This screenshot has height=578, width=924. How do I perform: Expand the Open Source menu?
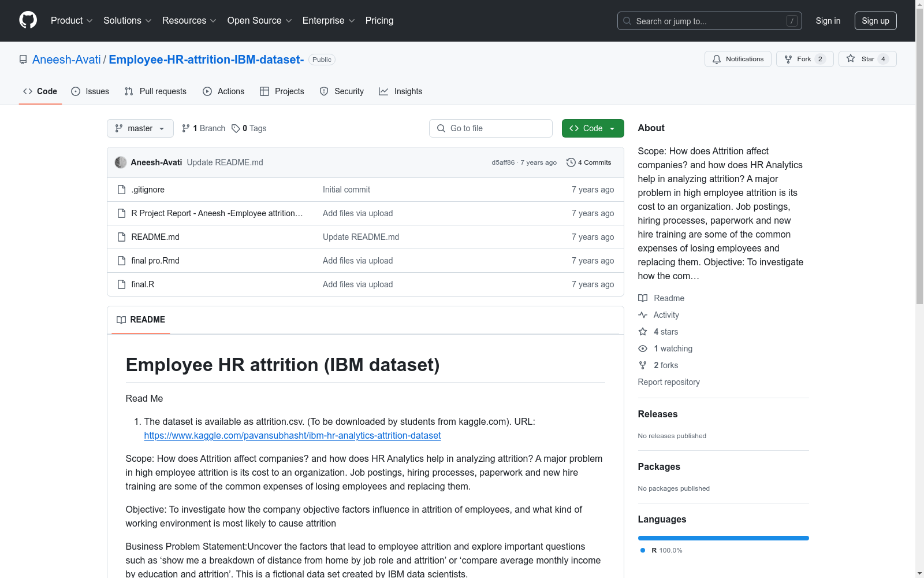click(259, 20)
